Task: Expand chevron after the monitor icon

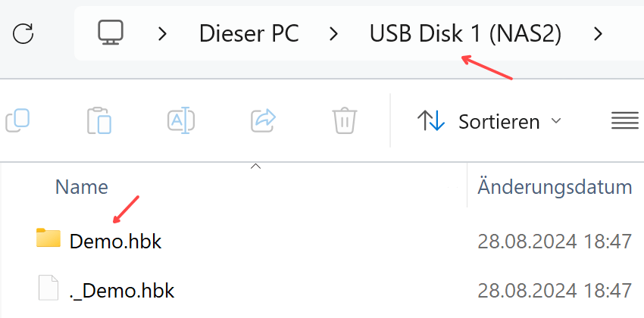Action: (x=161, y=33)
